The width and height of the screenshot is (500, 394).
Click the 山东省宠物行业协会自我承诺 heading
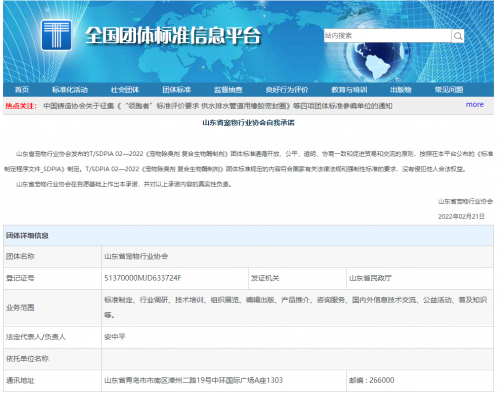coord(248,123)
